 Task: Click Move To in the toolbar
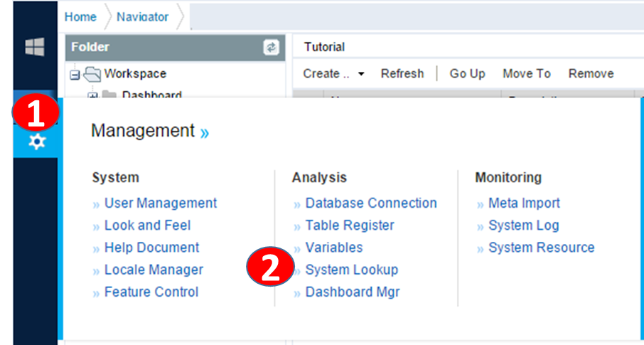click(x=526, y=74)
